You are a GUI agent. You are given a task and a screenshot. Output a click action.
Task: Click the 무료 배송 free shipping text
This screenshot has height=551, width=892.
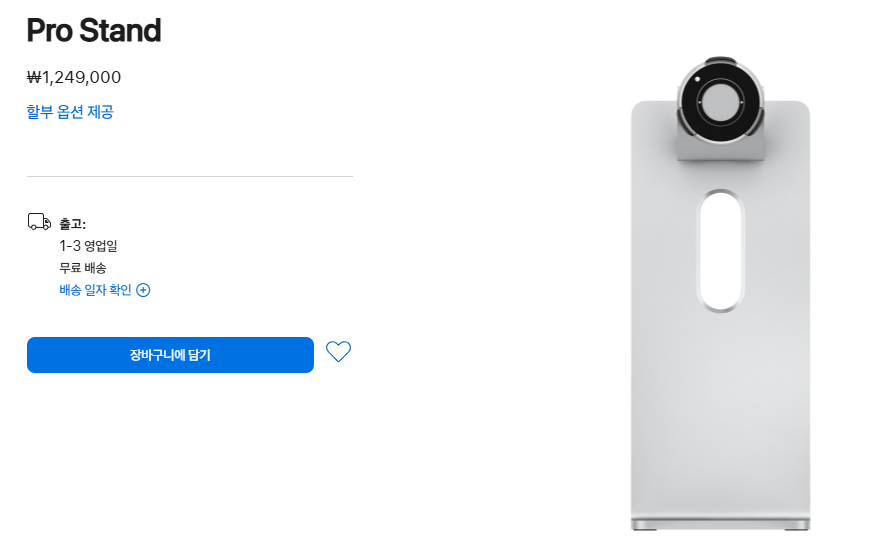click(82, 268)
